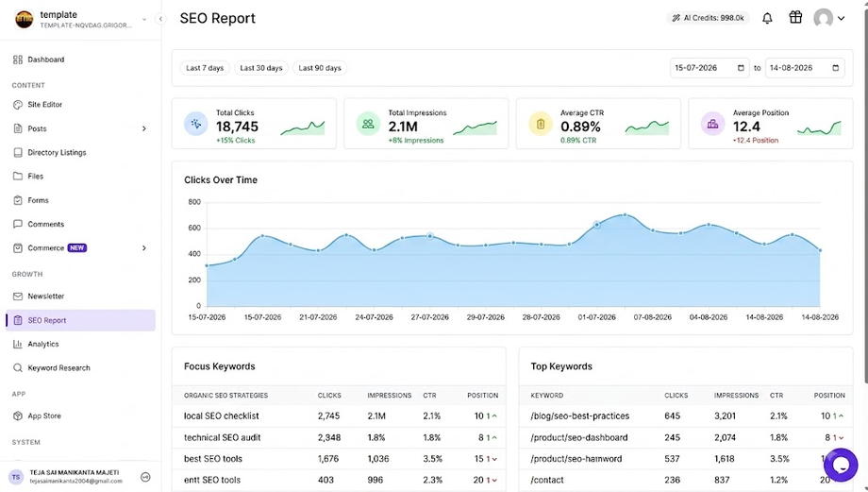Viewport: 868px width, 492px height.
Task: Select Last 7 days filter
Action: click(x=205, y=68)
